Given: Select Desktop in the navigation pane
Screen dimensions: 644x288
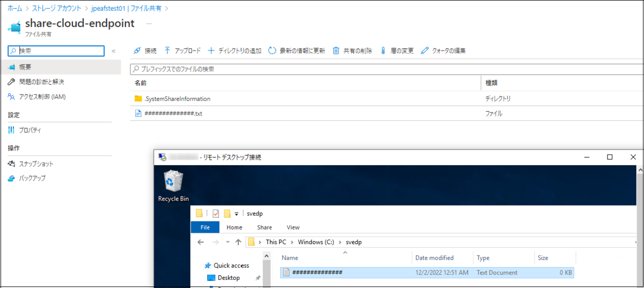Looking at the screenshot, I should [x=229, y=278].
